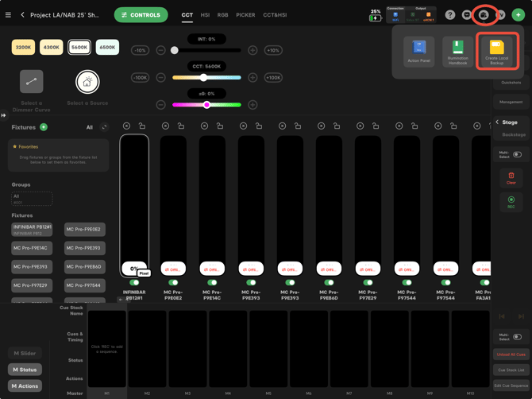Click the 3200K preset button
Image resolution: width=532 pixels, height=399 pixels.
click(23, 47)
